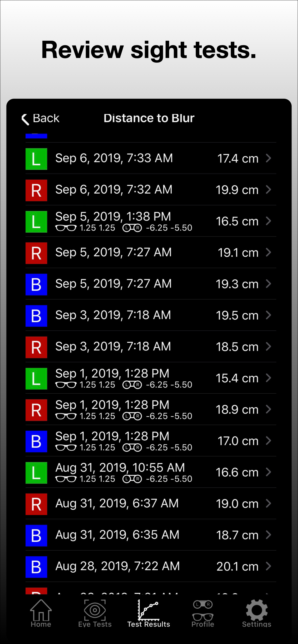Image resolution: width=298 pixels, height=644 pixels.
Task: Go back using the Back button
Action: (x=41, y=118)
